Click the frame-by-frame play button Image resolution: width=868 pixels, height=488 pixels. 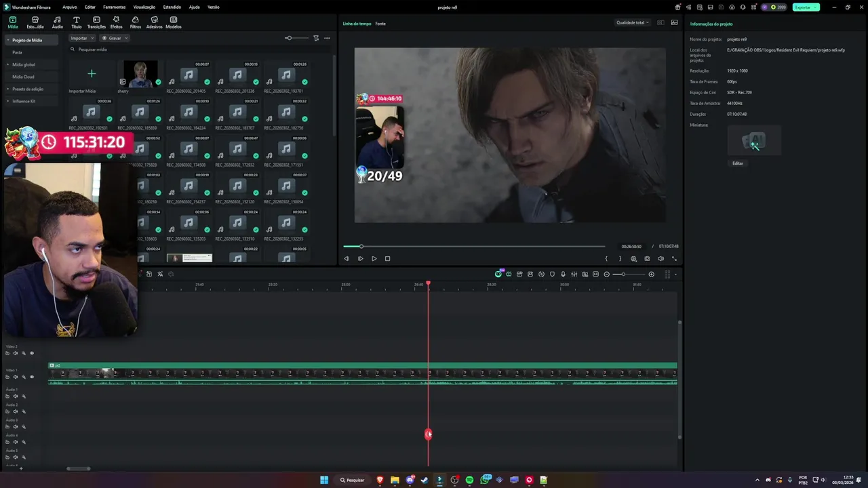pyautogui.click(x=360, y=258)
